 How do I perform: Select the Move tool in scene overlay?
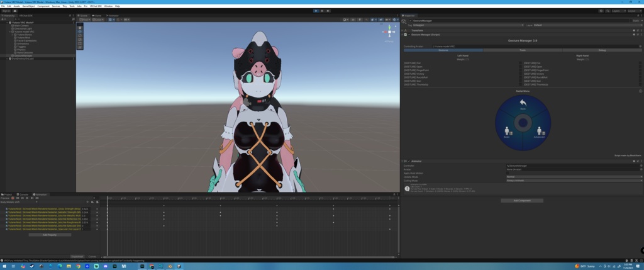(x=80, y=31)
